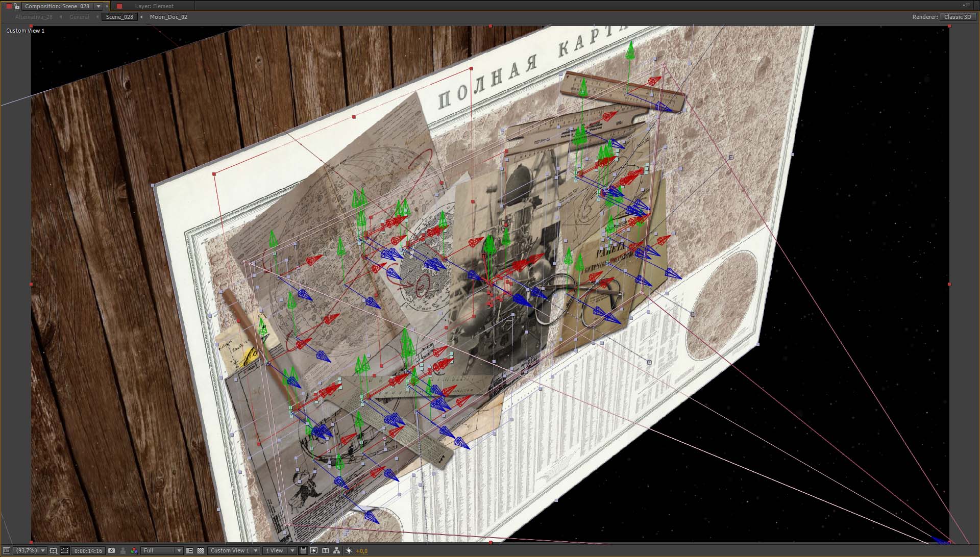
Task: Toggle the viewer lock icon
Action: click(17, 6)
